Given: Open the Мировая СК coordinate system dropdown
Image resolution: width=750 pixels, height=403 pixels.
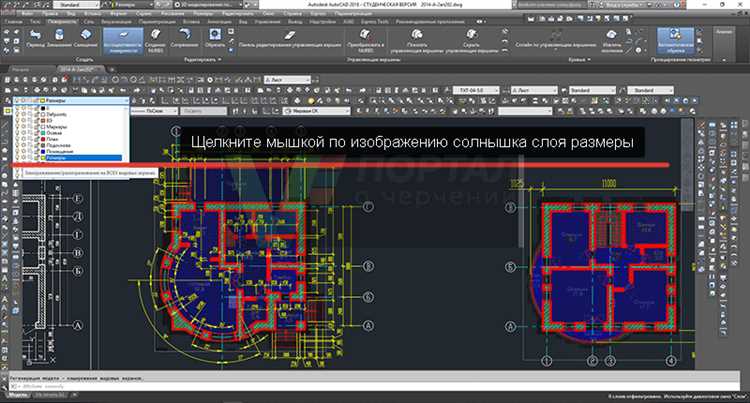Looking at the screenshot, I should [317, 110].
